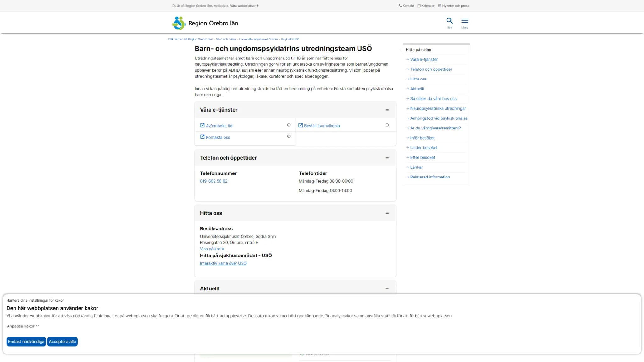Image resolution: width=644 pixels, height=362 pixels.
Task: Click the Region Örebro län logo
Action: click(x=205, y=23)
